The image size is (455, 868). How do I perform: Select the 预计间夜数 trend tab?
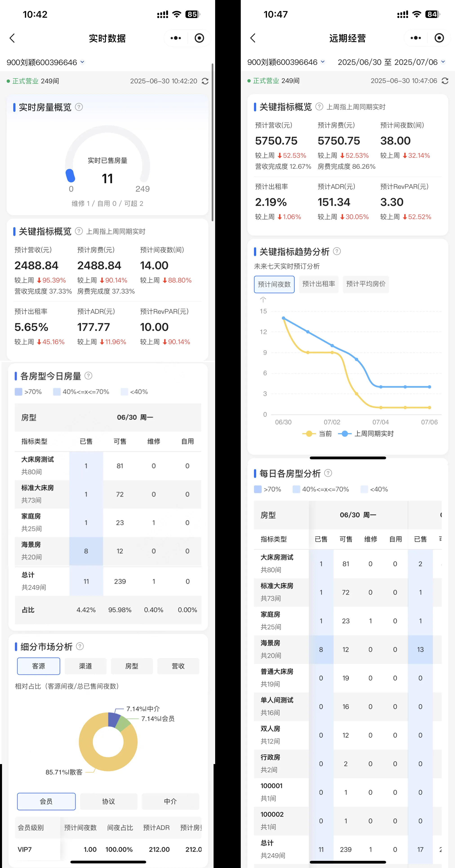(x=274, y=284)
